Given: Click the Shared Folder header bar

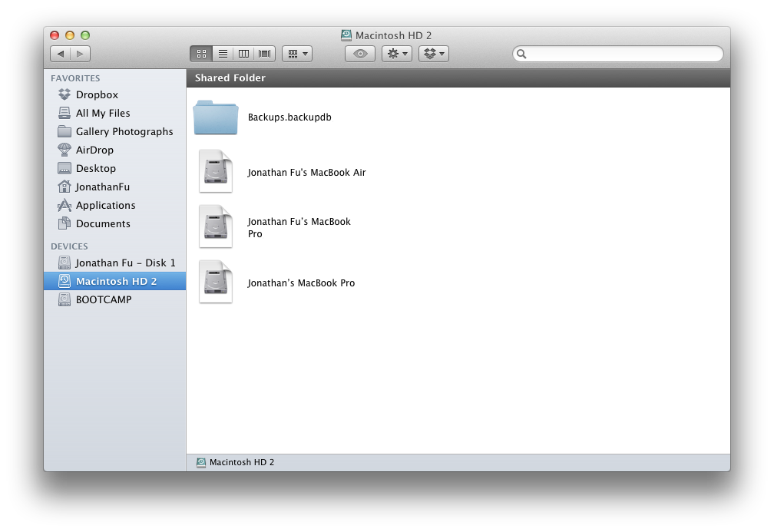Looking at the screenshot, I should [458, 78].
